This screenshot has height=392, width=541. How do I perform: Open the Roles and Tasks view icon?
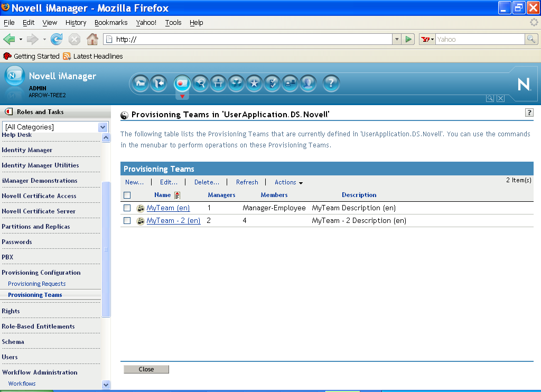point(182,83)
